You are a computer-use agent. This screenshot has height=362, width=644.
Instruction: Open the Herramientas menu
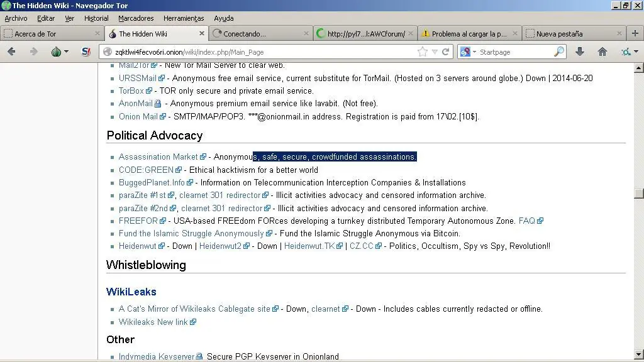click(x=184, y=18)
